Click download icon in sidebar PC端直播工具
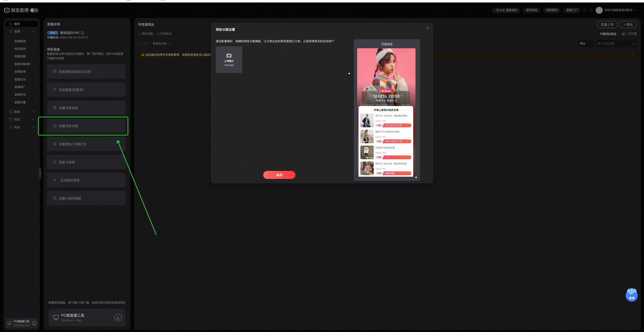This screenshot has height=332, width=644. pyautogui.click(x=34, y=323)
